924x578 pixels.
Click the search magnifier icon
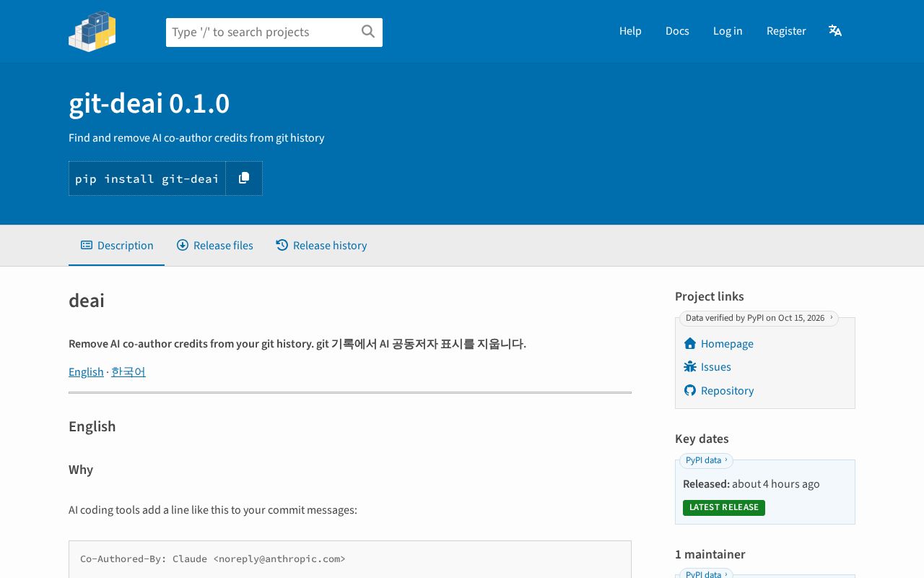coord(368,32)
